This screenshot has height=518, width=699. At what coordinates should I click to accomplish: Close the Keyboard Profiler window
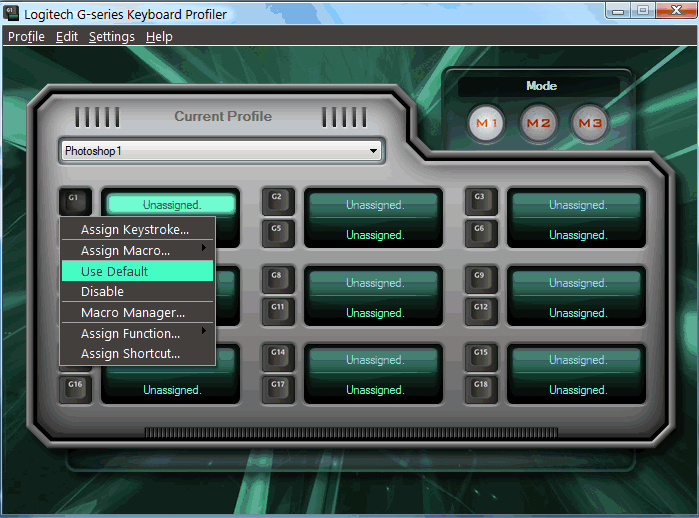tap(675, 11)
